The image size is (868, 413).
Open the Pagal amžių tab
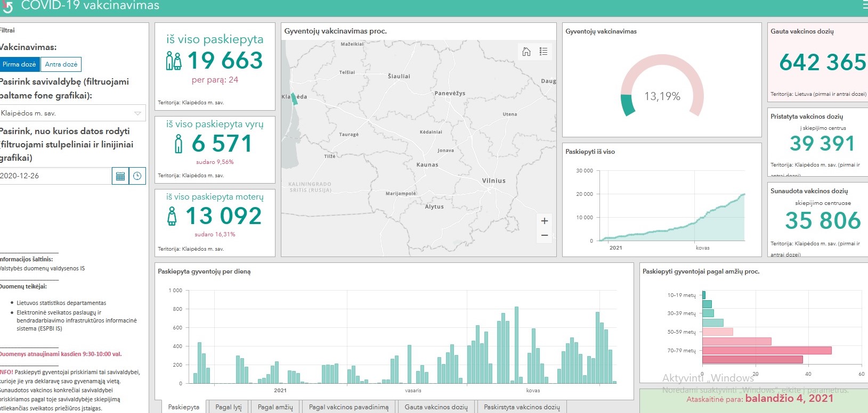tap(275, 407)
